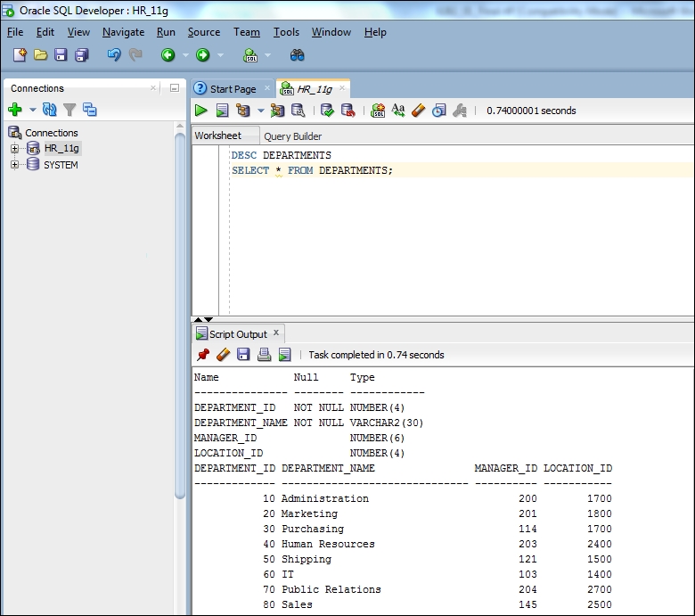Refresh the Connections list
The width and height of the screenshot is (695, 616).
50,110
